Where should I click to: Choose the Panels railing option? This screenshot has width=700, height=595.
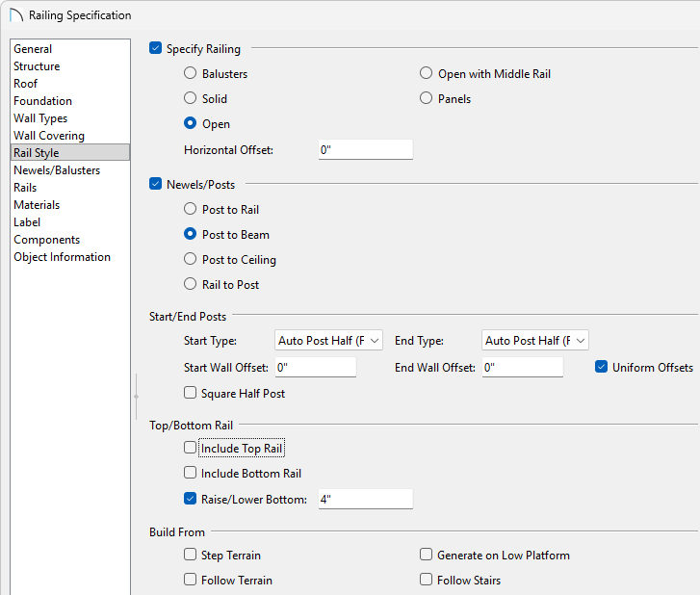tap(426, 98)
